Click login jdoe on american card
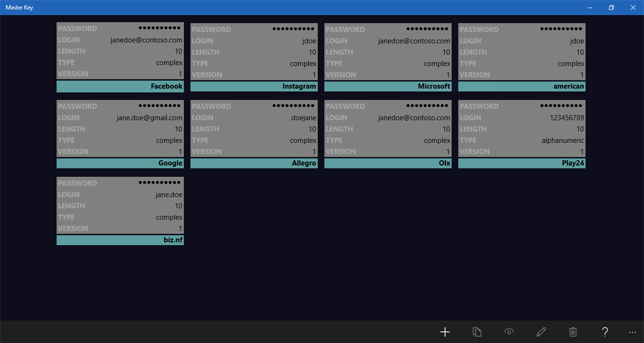This screenshot has height=343, width=644. pyautogui.click(x=577, y=41)
